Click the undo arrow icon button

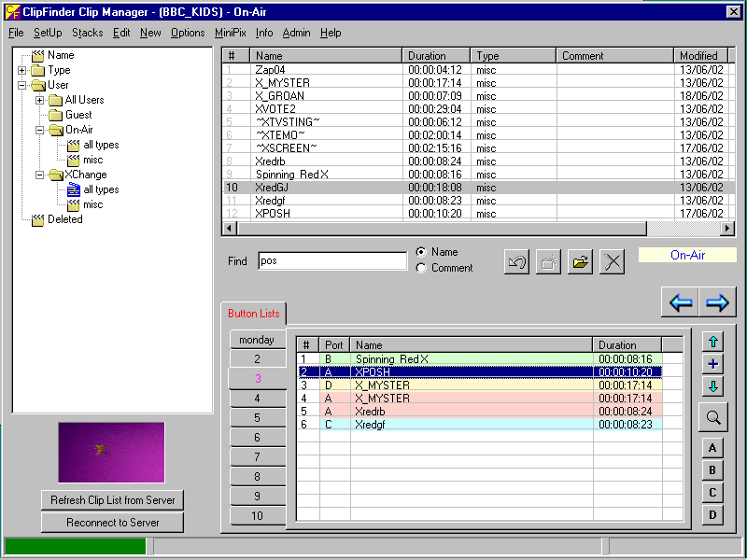pos(516,262)
